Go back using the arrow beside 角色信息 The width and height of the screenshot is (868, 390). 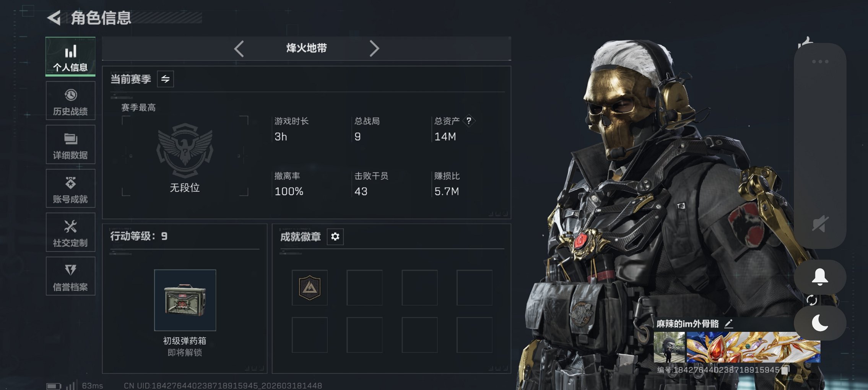click(54, 18)
